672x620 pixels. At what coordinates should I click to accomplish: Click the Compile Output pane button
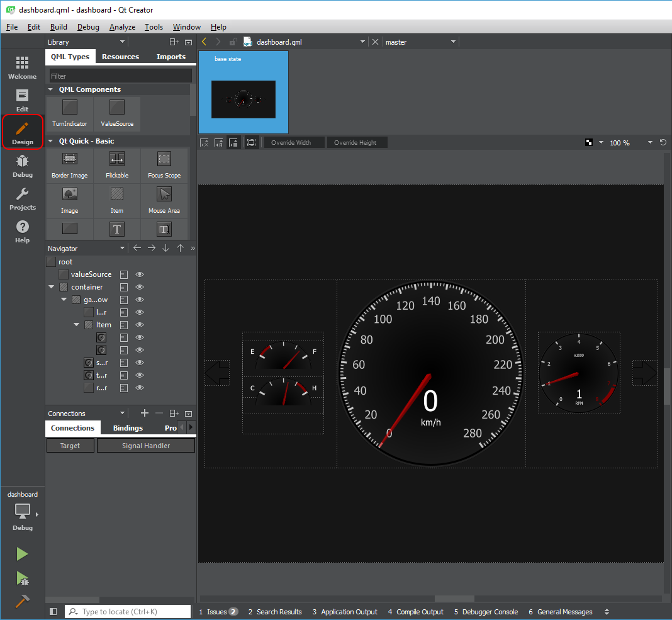pos(415,612)
